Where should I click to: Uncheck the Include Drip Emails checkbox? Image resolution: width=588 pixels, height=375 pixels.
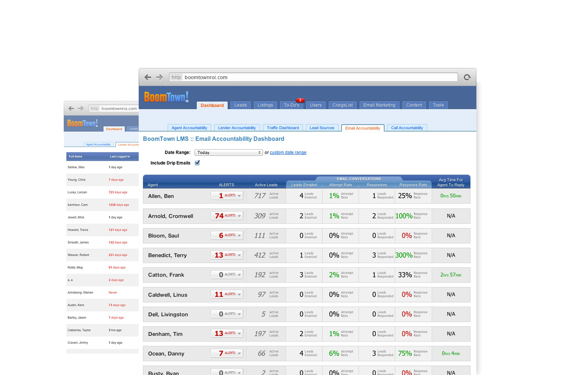pyautogui.click(x=197, y=163)
